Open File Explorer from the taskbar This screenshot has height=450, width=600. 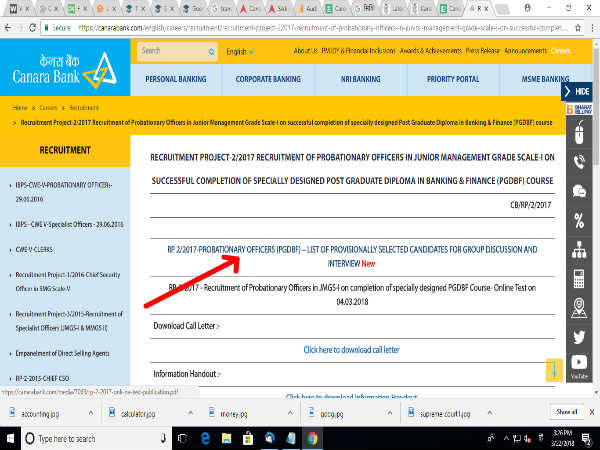[x=227, y=439]
